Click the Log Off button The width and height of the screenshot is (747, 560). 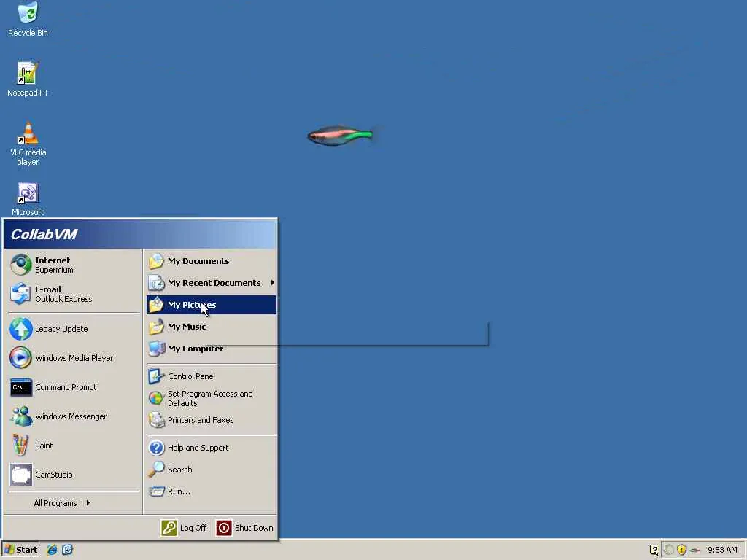point(184,528)
